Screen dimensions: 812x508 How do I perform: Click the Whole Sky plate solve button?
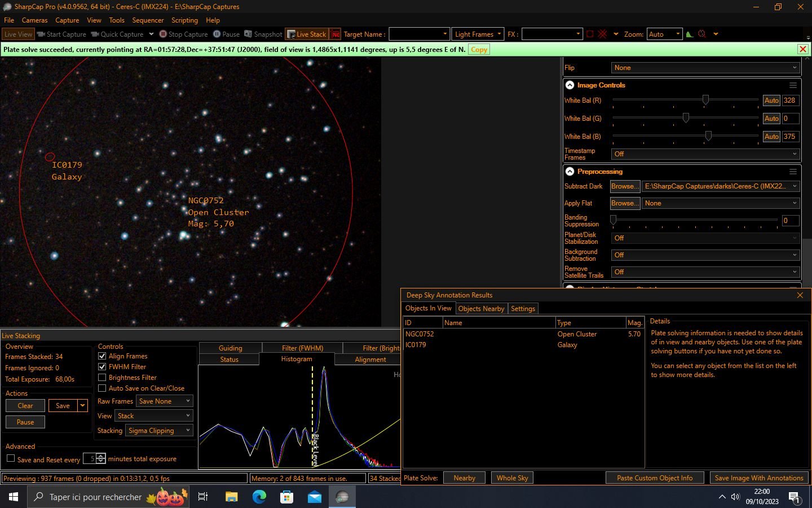pos(511,478)
